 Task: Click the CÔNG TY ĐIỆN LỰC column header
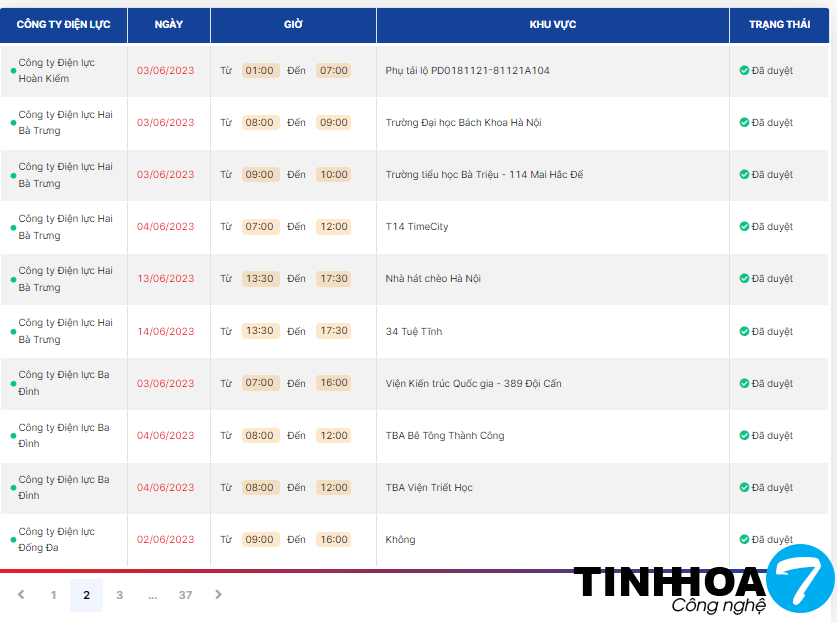click(x=64, y=25)
